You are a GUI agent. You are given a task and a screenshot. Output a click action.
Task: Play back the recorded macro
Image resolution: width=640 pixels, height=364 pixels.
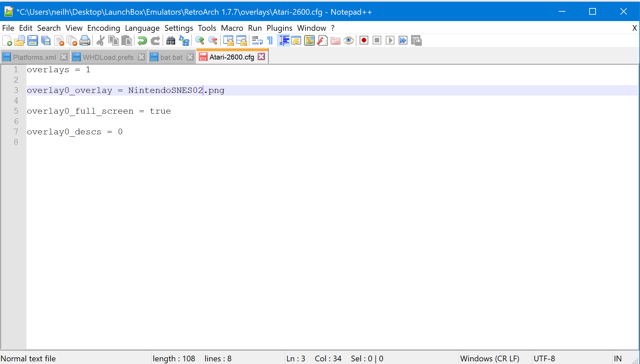tap(390, 40)
